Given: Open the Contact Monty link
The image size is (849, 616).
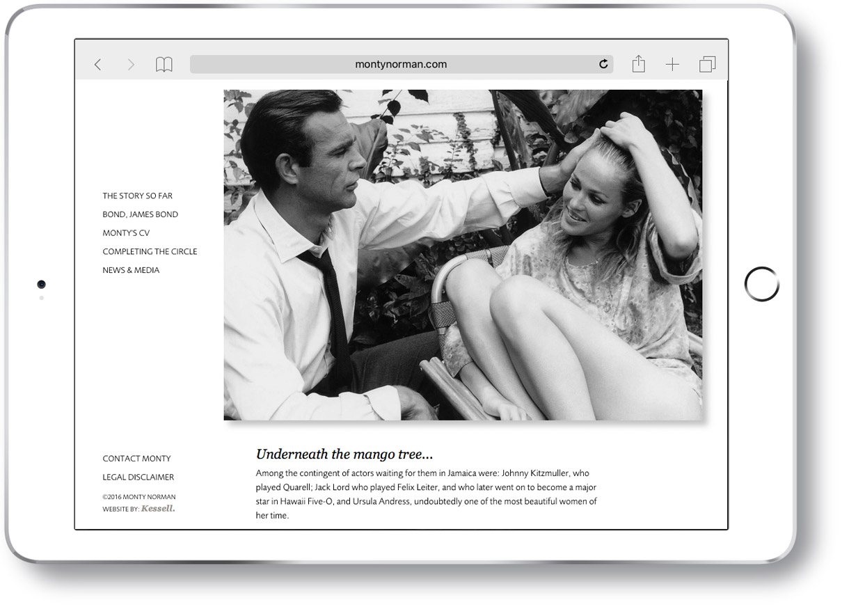Looking at the screenshot, I should [x=136, y=459].
